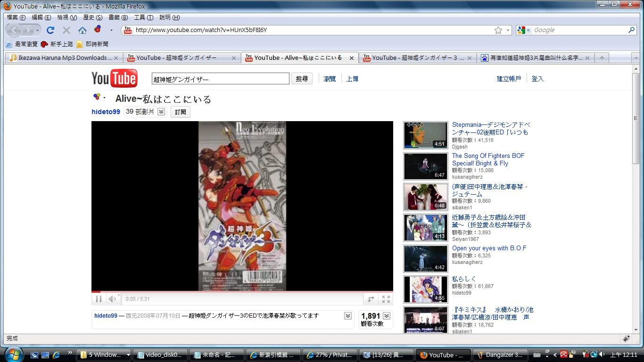Reload the current page
The height and width of the screenshot is (362, 644).
point(50,30)
